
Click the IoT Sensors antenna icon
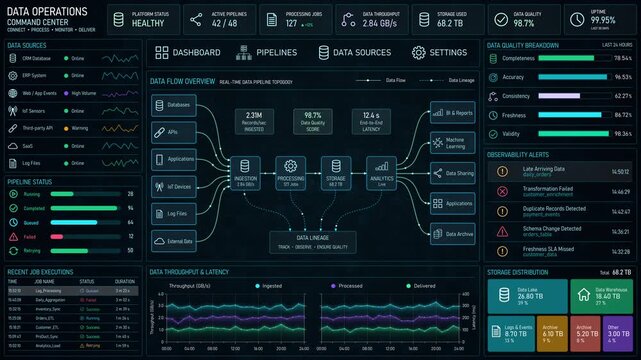(13, 111)
